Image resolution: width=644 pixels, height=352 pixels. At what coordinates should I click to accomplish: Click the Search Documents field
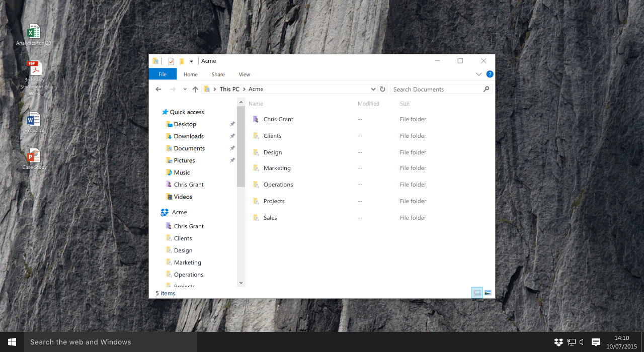[x=436, y=89]
